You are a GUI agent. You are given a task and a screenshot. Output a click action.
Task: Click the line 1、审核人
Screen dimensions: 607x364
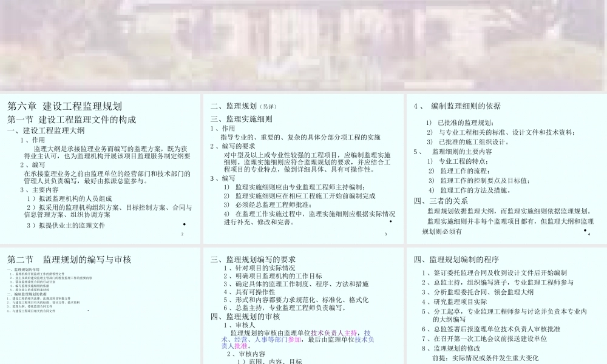click(239, 325)
